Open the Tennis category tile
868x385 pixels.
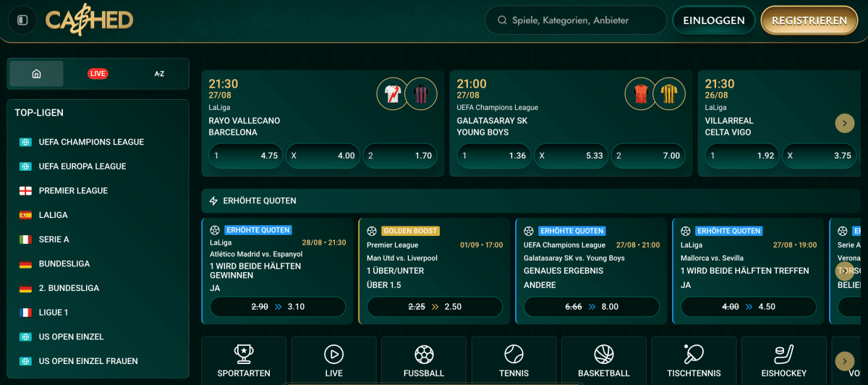click(514, 360)
